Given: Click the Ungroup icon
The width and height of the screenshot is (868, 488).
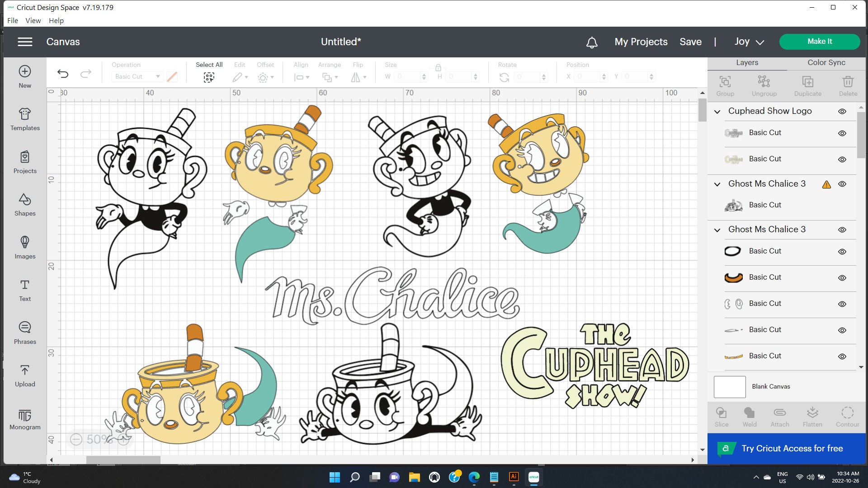Looking at the screenshot, I should (x=764, y=86).
